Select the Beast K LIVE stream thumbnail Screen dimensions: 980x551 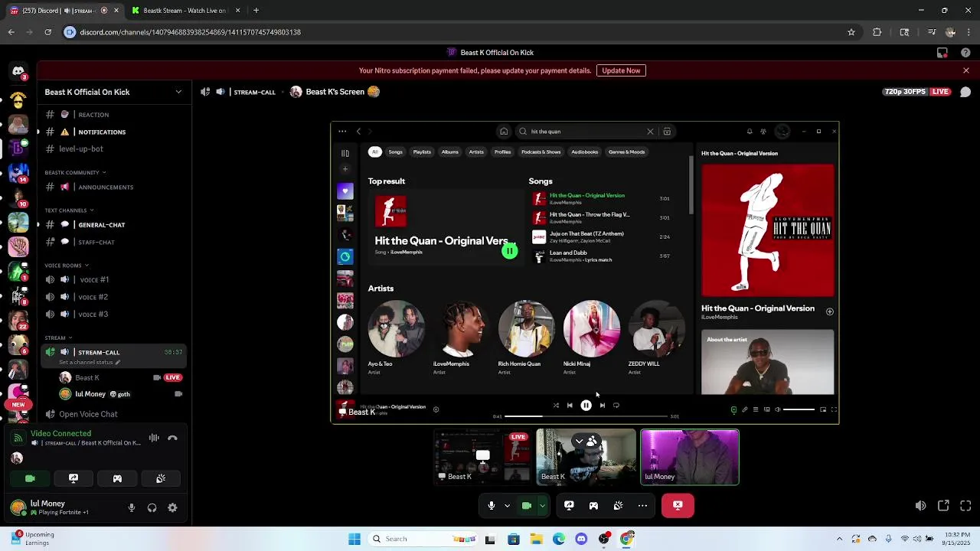point(482,457)
